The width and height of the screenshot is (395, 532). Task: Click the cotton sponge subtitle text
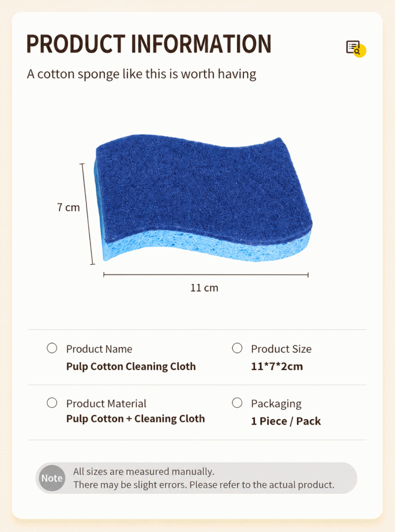point(141,74)
